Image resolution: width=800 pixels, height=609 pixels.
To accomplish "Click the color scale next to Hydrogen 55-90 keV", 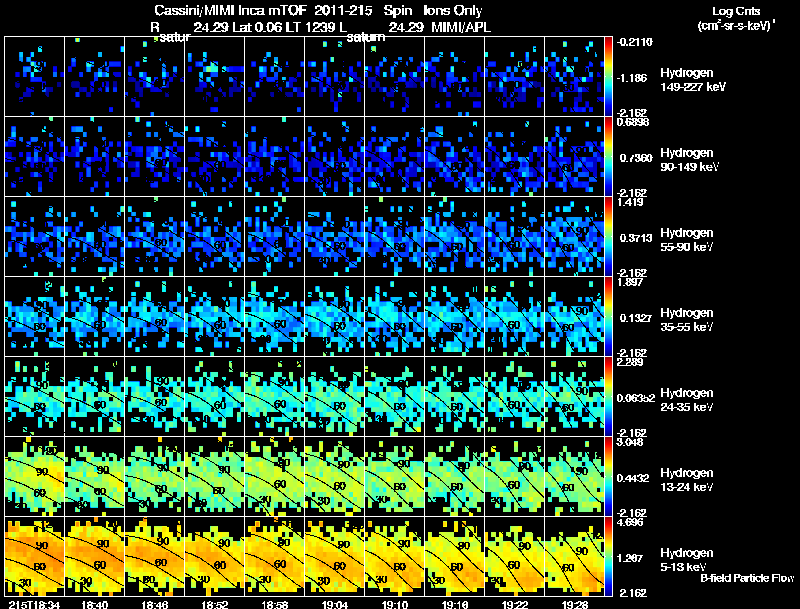I will pyautogui.click(x=610, y=237).
